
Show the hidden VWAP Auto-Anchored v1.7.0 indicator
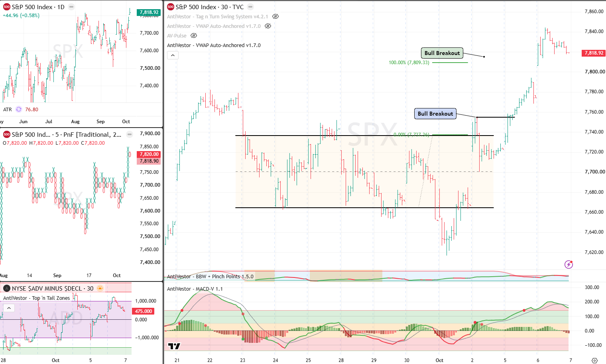(x=268, y=26)
